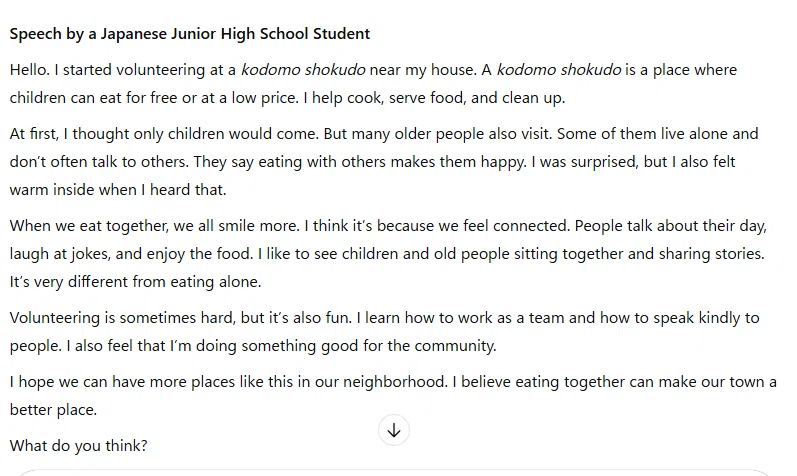Viewport: 797px width, 476px height.
Task: Focus the message input box at bottom
Action: [x=394, y=472]
